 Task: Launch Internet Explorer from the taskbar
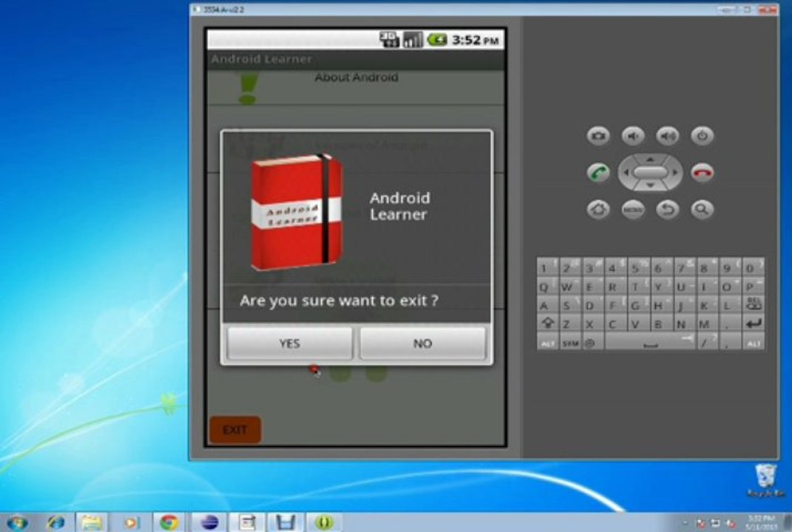coord(55,522)
